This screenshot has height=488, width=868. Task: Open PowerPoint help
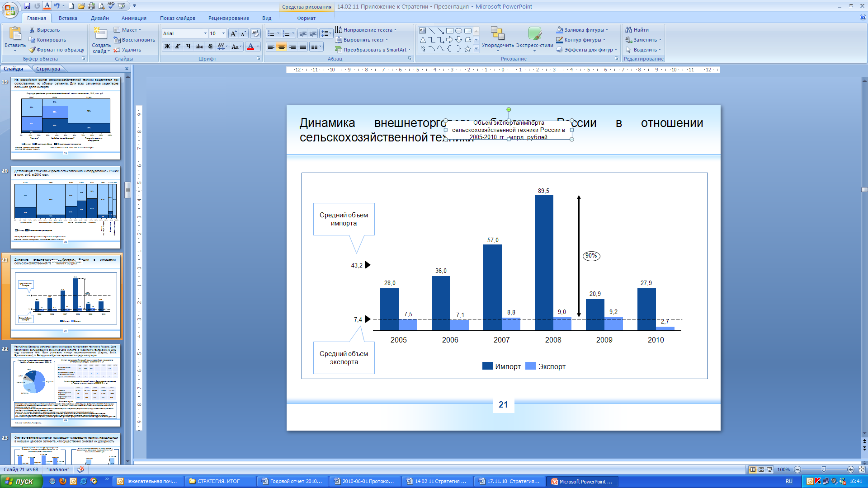(863, 18)
